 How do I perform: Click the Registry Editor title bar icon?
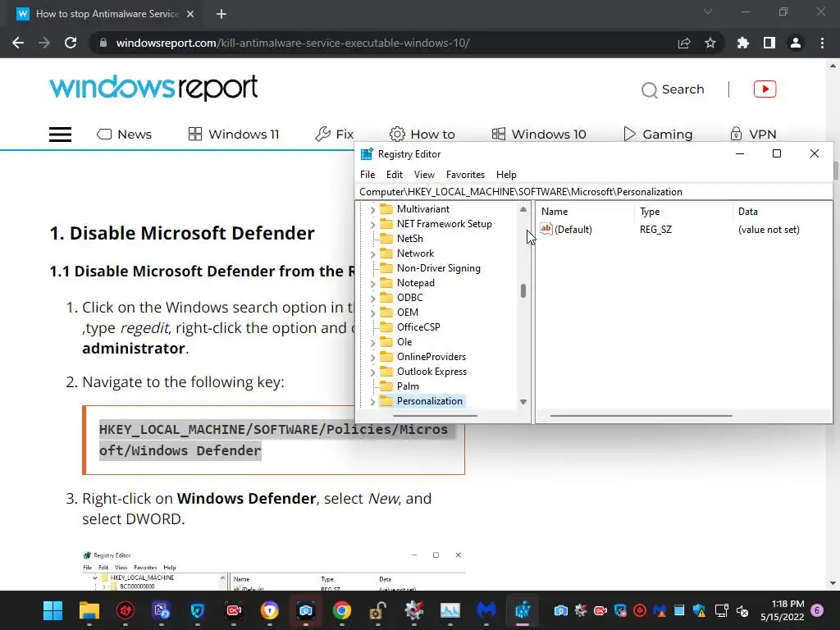point(367,154)
